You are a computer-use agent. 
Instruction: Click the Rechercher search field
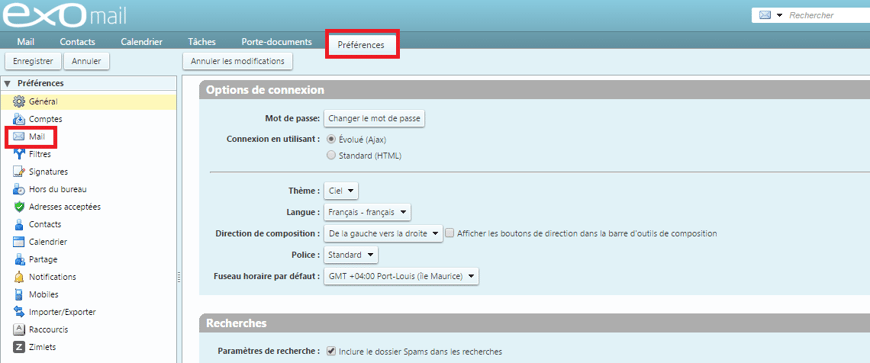(829, 15)
